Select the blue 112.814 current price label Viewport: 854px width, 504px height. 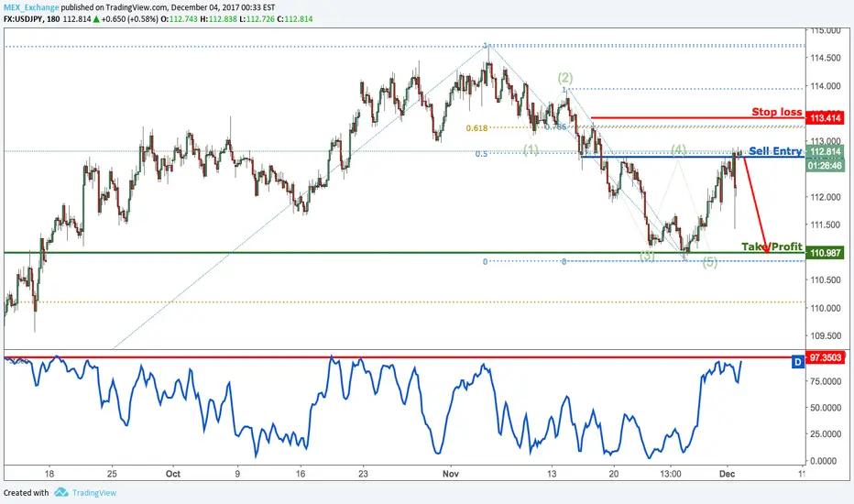click(x=826, y=152)
